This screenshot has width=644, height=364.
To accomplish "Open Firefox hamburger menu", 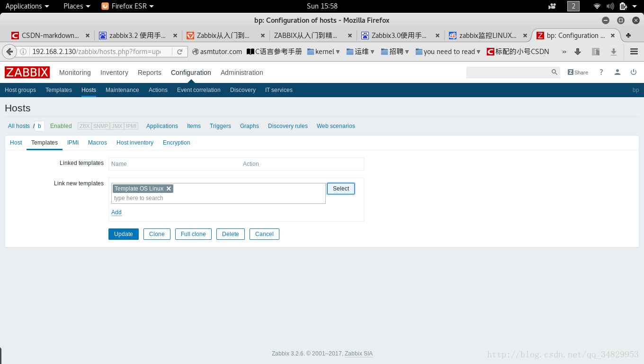I will point(634,52).
